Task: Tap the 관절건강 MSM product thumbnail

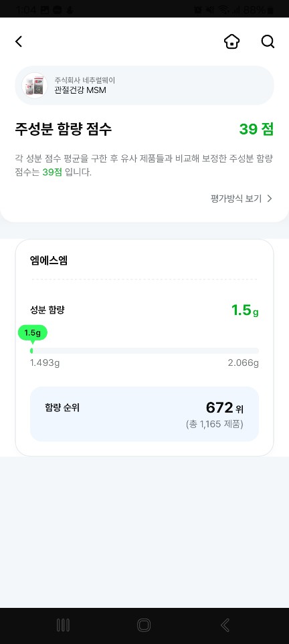Action: click(x=35, y=86)
